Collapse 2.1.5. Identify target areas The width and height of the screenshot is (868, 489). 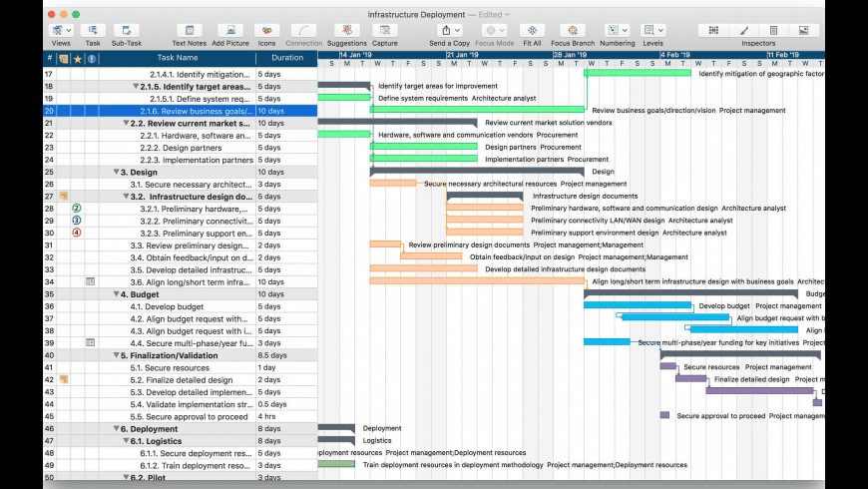(136, 87)
